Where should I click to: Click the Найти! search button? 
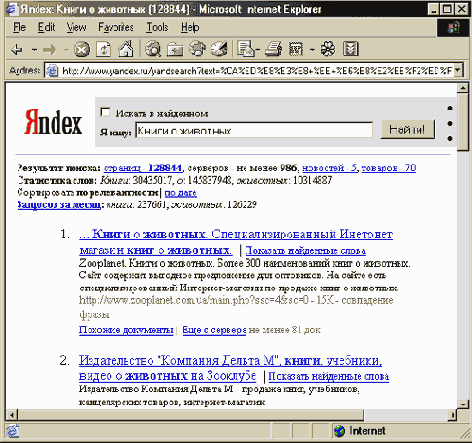(408, 129)
